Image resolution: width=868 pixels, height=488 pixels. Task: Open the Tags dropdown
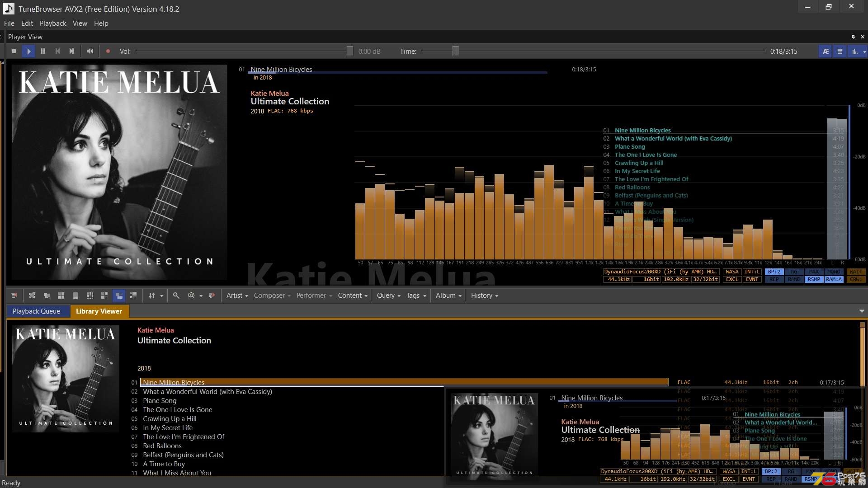(416, 296)
